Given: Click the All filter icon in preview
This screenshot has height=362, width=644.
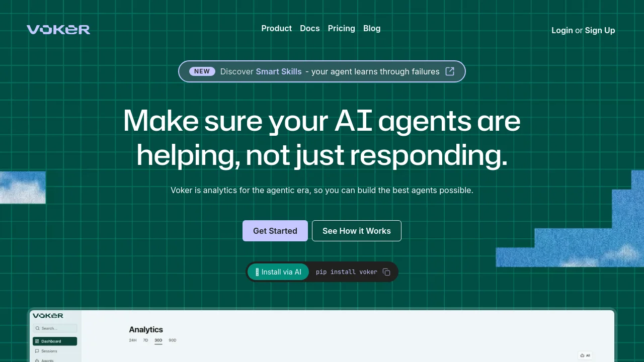Looking at the screenshot, I should click(x=582, y=355).
